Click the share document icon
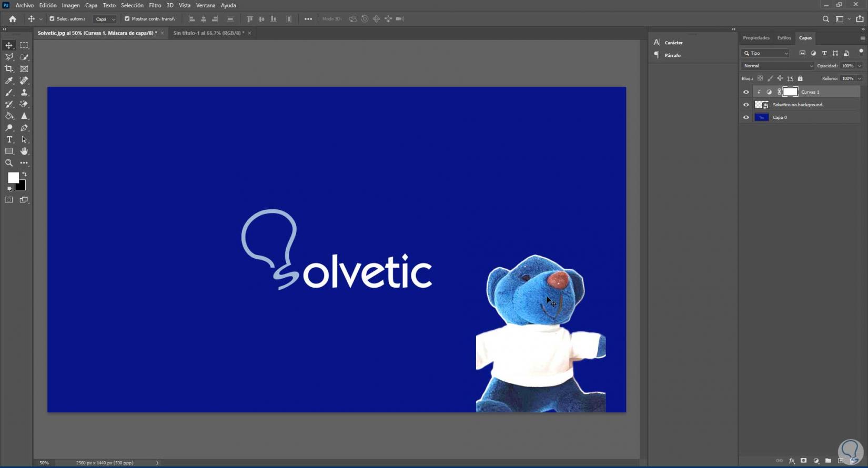This screenshot has height=468, width=868. click(x=860, y=19)
